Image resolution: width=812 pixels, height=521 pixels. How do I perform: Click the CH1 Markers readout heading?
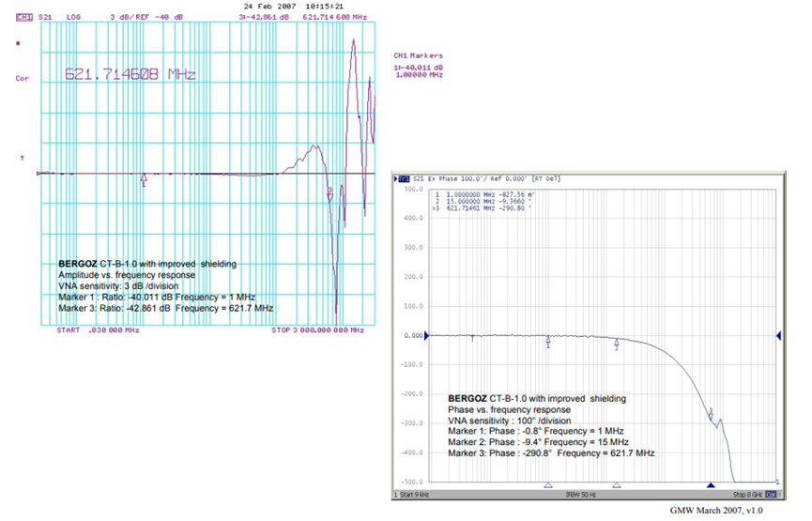coord(419,55)
